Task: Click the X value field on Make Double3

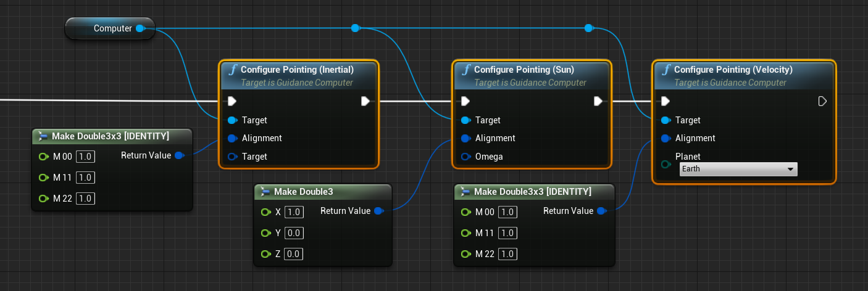Action: [x=294, y=212]
